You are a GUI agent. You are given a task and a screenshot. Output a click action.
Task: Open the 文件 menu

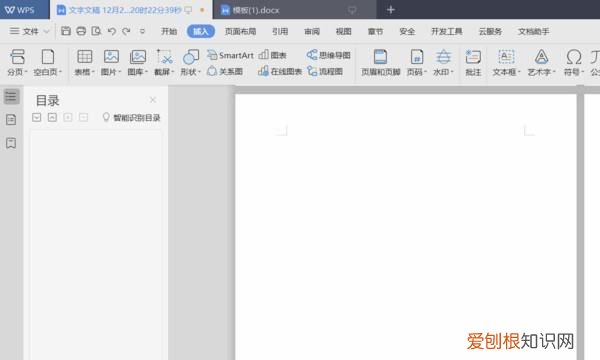(x=25, y=31)
